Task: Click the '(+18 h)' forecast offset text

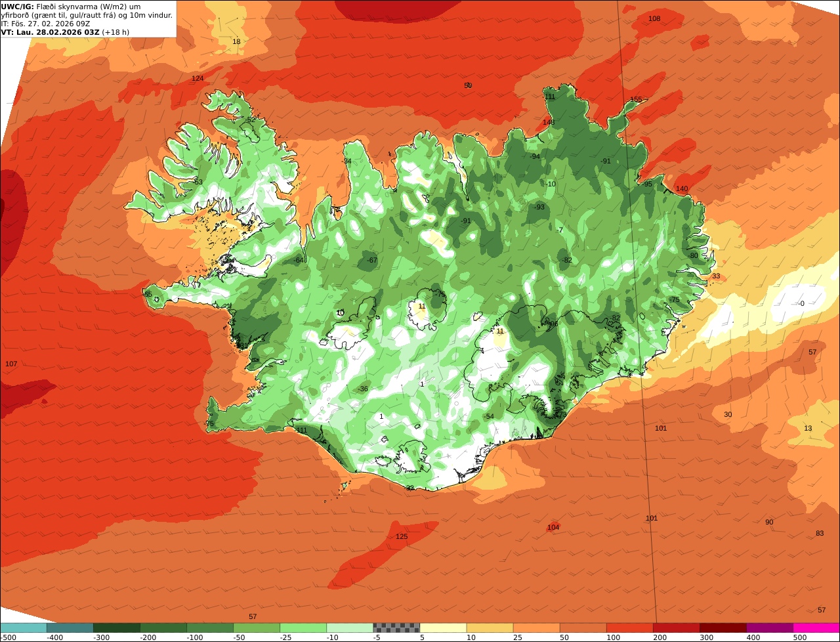Action: point(115,32)
